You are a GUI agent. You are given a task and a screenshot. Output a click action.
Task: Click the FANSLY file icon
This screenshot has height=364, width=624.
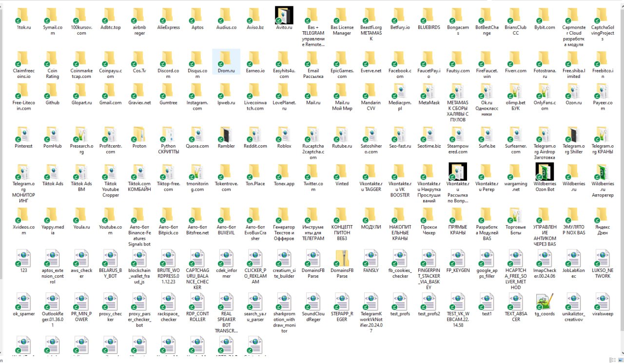coord(371,258)
